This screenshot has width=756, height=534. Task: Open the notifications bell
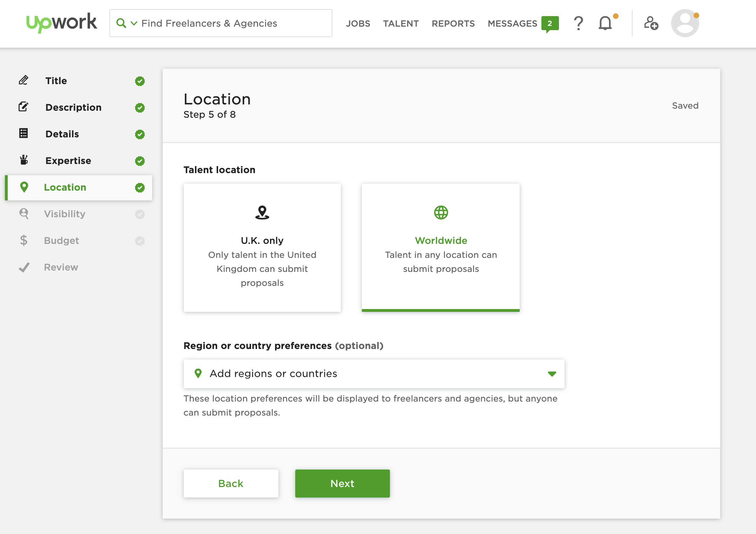[605, 23]
